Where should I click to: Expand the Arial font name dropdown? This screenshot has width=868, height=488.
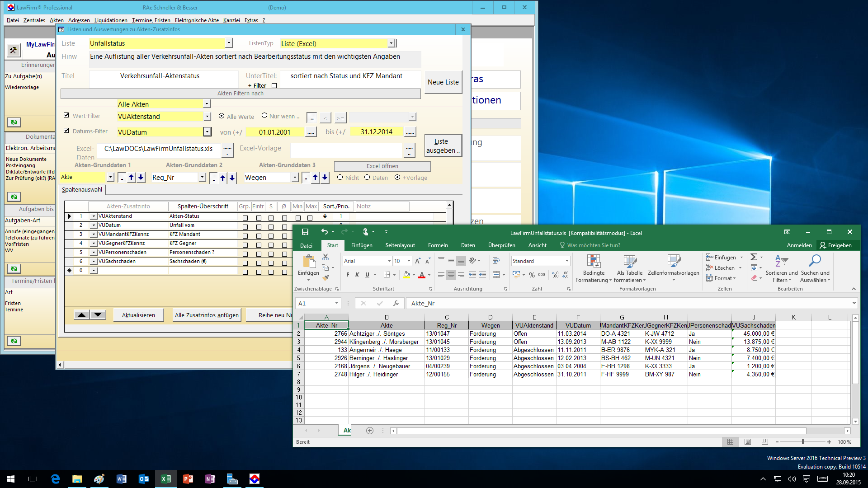click(x=389, y=261)
